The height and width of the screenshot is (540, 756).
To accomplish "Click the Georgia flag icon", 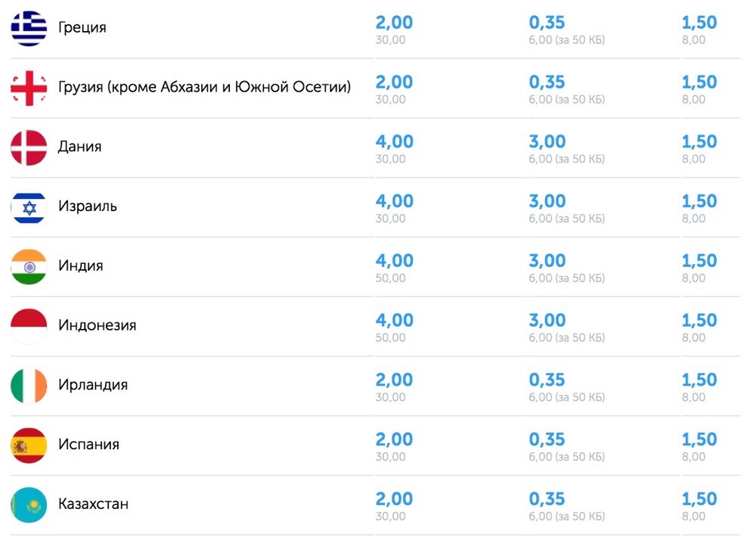I will (29, 88).
